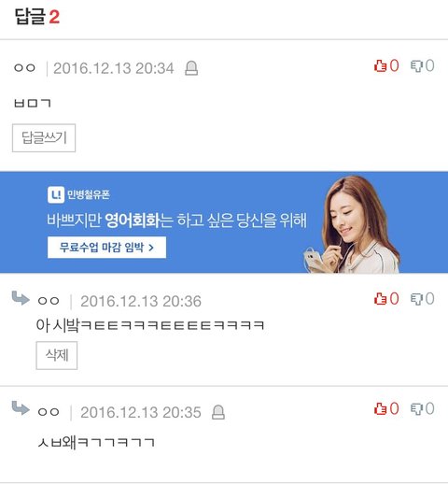448x484 pixels.
Task: Click the comment text ㅂㅁㄱ
Action: click(x=32, y=103)
